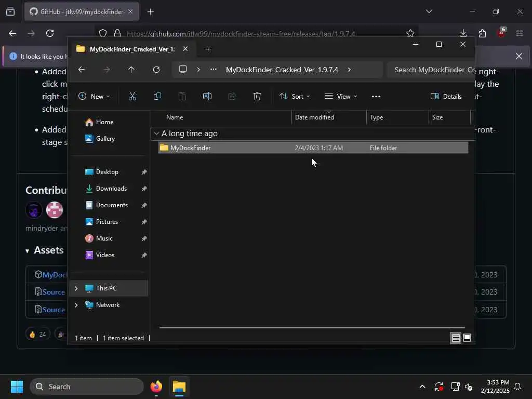Open the View dropdown menu
532x399 pixels.
341,96
